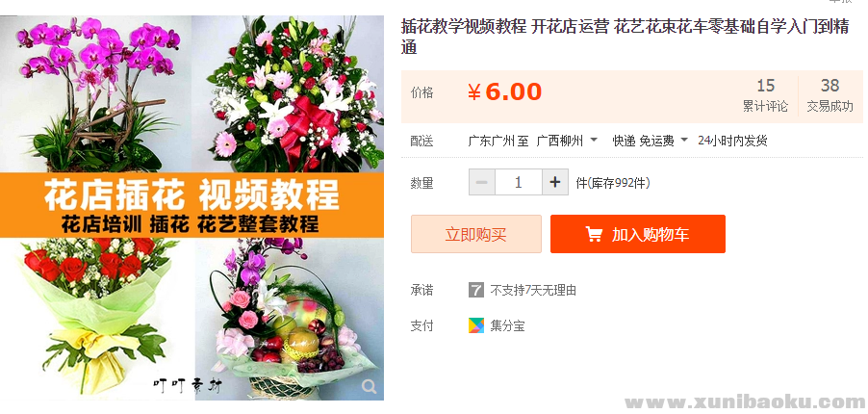The width and height of the screenshot is (868, 414).
Task: Click the flower arrangement product image
Action: 192,208
